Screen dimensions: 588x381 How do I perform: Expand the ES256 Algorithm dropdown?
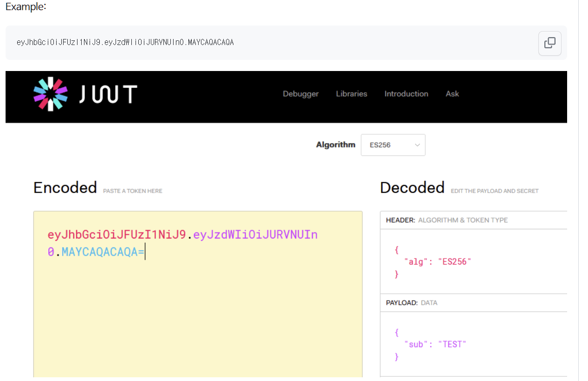pos(393,145)
